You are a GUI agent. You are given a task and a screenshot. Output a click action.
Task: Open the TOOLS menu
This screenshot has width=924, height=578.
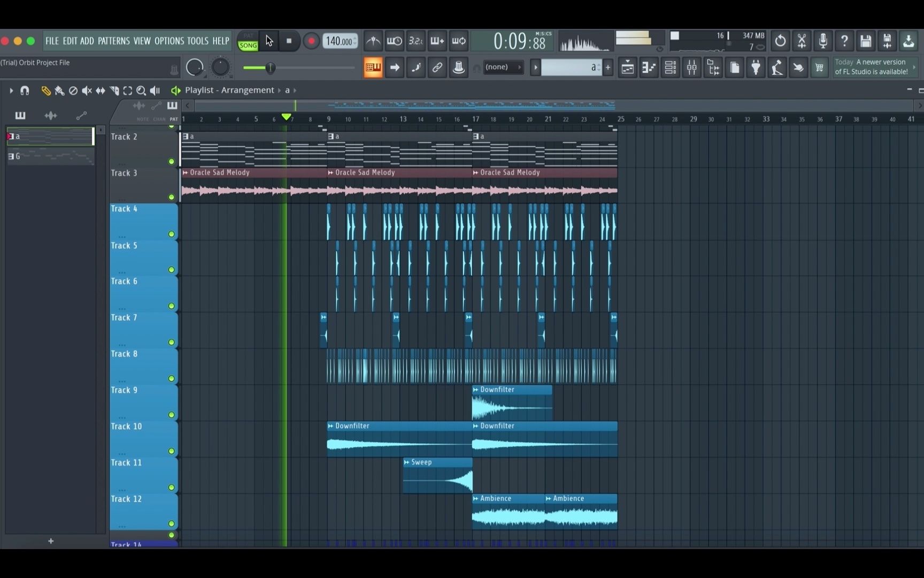(x=198, y=41)
